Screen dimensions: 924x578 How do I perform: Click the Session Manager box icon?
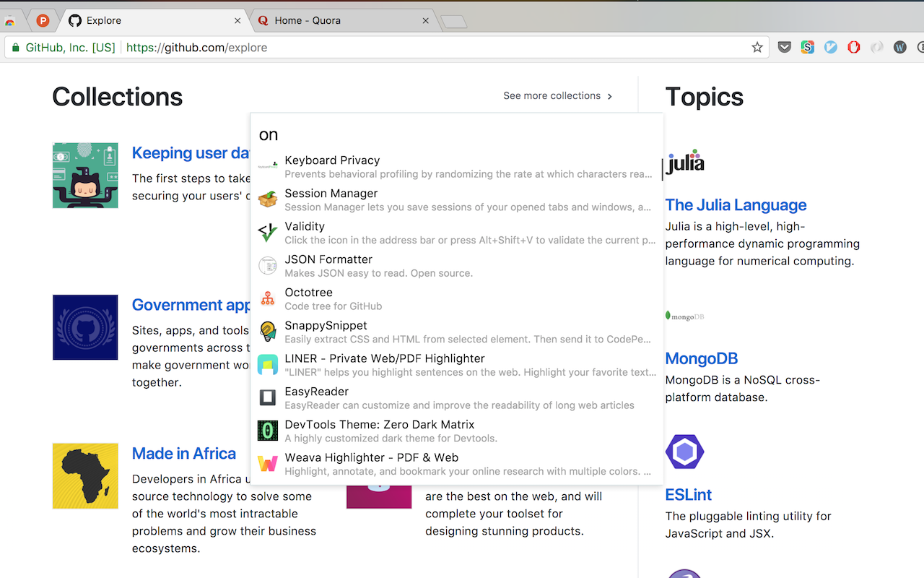(268, 199)
